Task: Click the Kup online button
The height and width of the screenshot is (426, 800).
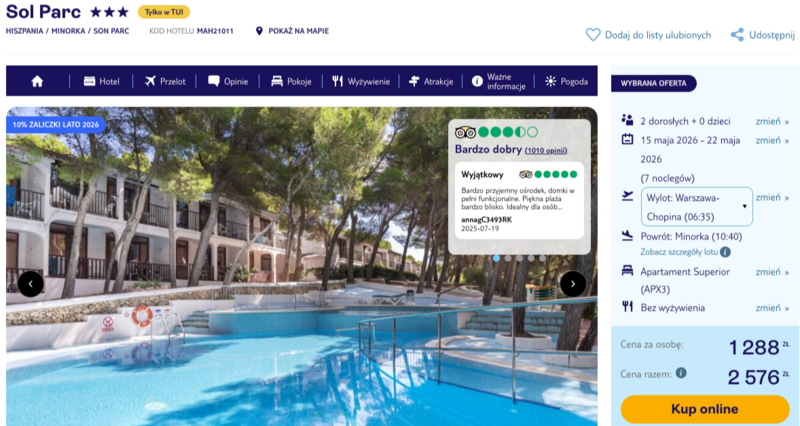Action: coord(705,409)
